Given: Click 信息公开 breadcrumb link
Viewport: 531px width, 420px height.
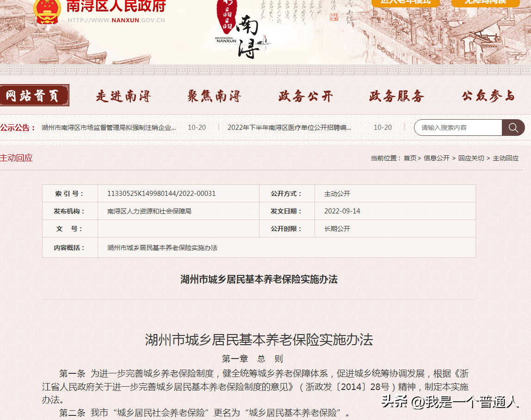Looking at the screenshot, I should tap(436, 158).
